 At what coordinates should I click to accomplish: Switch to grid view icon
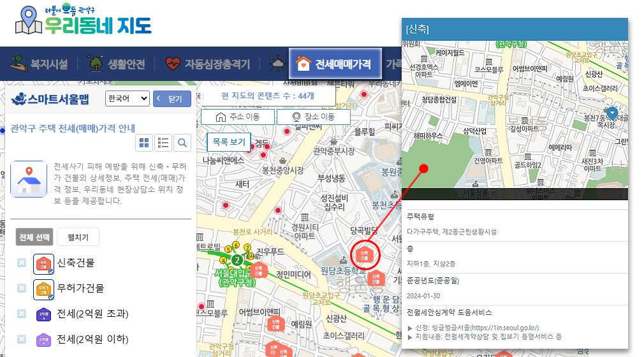tap(144, 143)
